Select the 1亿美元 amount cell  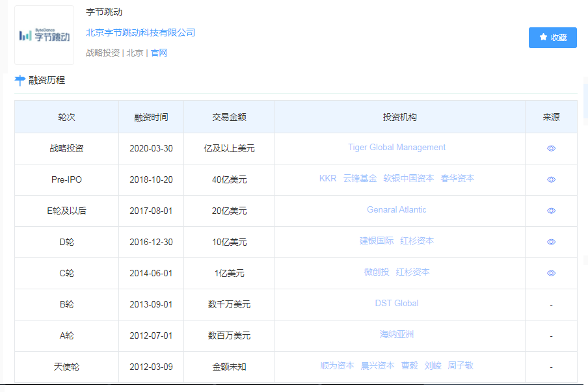[x=229, y=273]
